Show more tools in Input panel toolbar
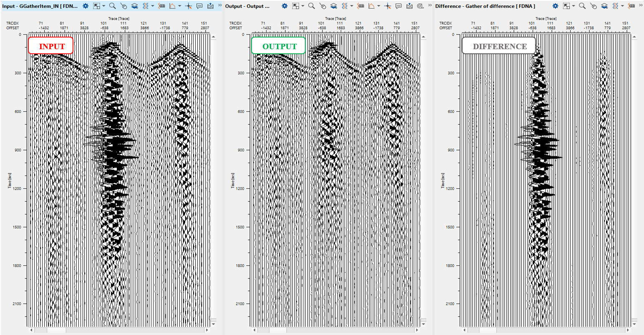 click(x=219, y=6)
